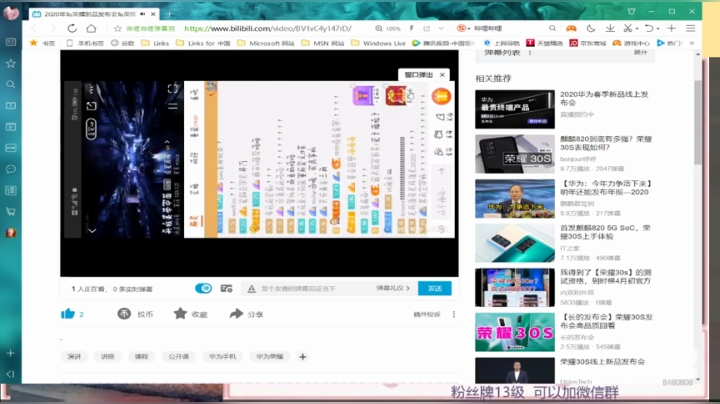This screenshot has width=720, height=404.
Task: Open the more options dots beside 稿件投诉
Action: (x=454, y=314)
